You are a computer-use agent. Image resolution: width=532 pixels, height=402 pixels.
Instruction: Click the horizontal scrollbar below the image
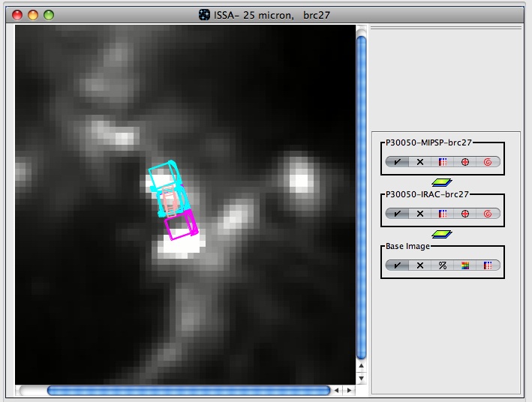188,391
